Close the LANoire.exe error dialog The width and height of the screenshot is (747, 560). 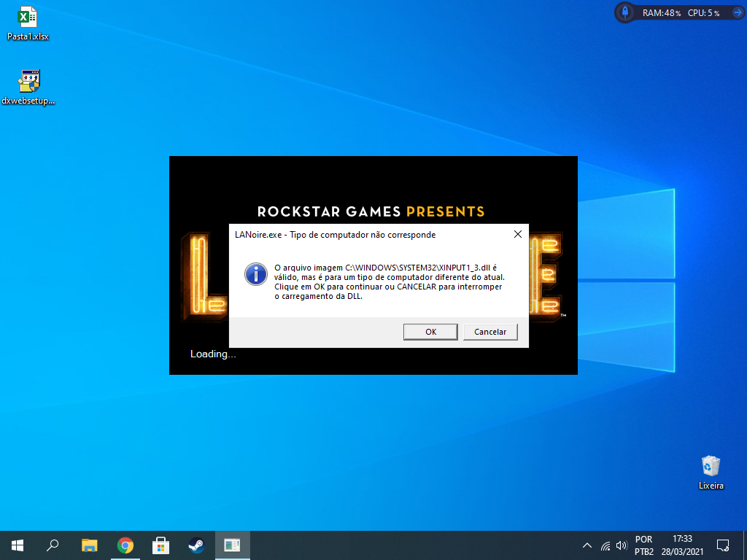518,234
